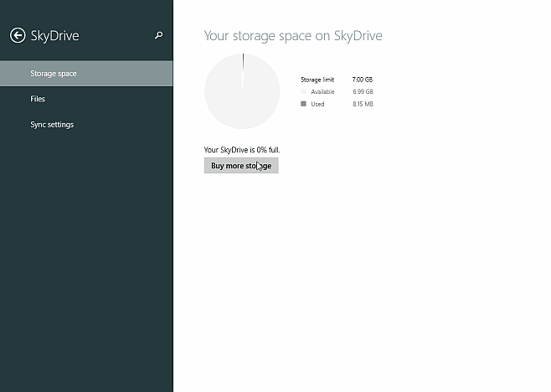Click the SkyDrive panel title

[x=54, y=35]
